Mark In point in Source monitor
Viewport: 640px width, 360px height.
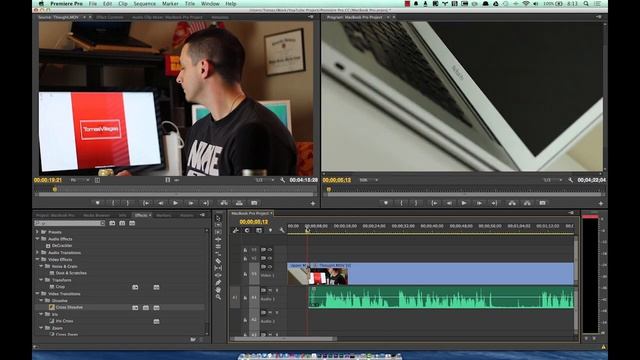tap(113, 203)
